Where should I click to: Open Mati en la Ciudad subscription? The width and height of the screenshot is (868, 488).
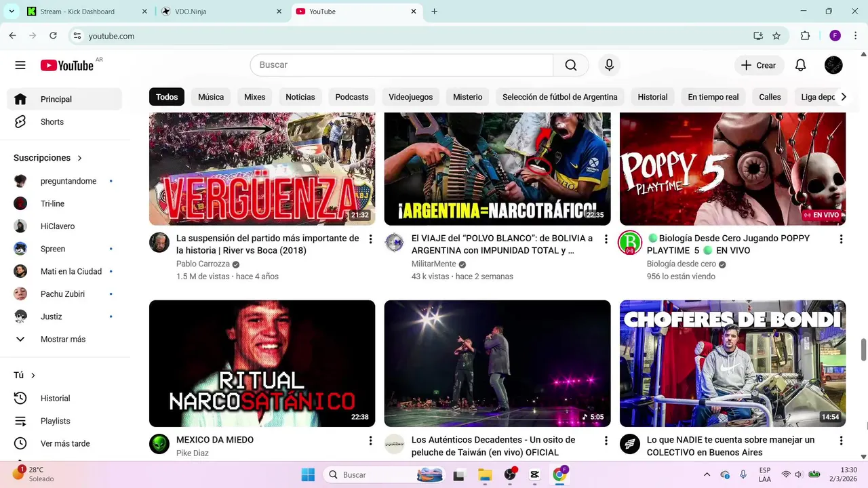point(64,271)
